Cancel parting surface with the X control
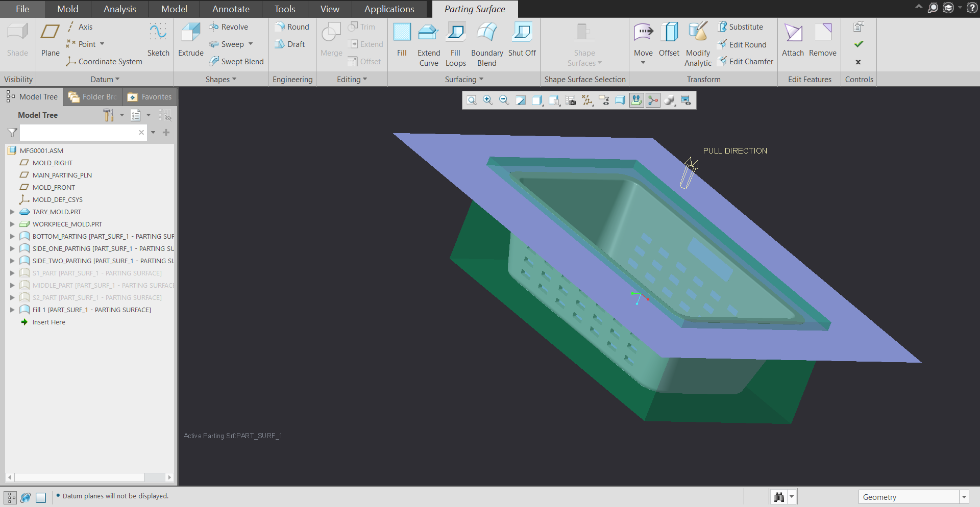 click(858, 62)
